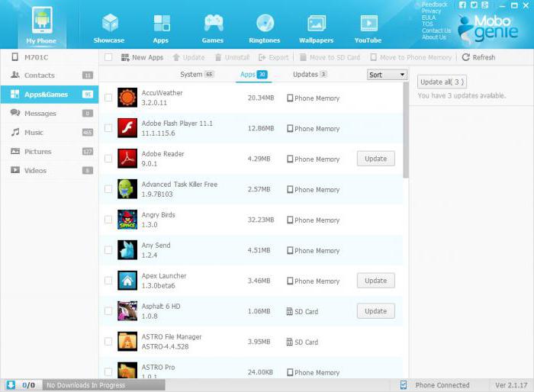The width and height of the screenshot is (534, 392).
Task: Click the Apex Launcher app icon
Action: coord(127,281)
